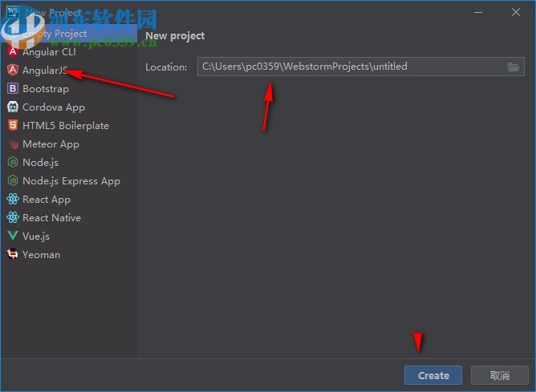Choose Bootstrap project type
The width and height of the screenshot is (536, 392).
point(69,89)
